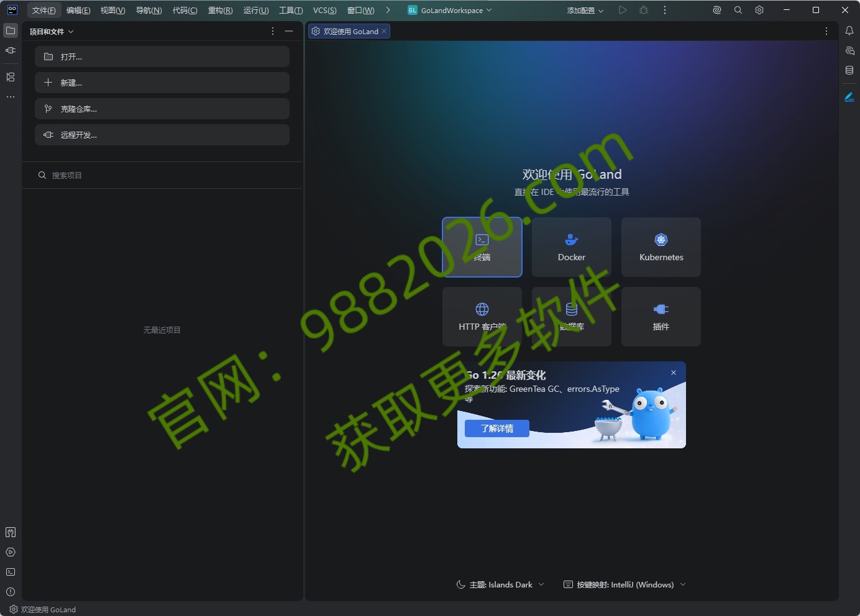Expand the 项目和文件 dropdown
Image resolution: width=860 pixels, height=616 pixels.
pos(52,32)
